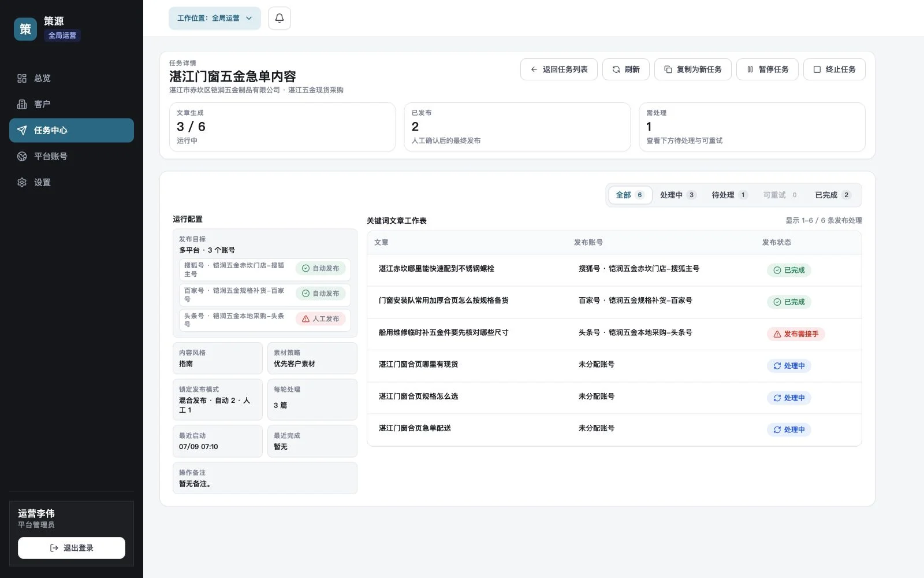This screenshot has height=578, width=924.
Task: Click account 搜狐号 · 铠润五金赤坎门店-搜狐主号 in table
Action: pyautogui.click(x=639, y=269)
